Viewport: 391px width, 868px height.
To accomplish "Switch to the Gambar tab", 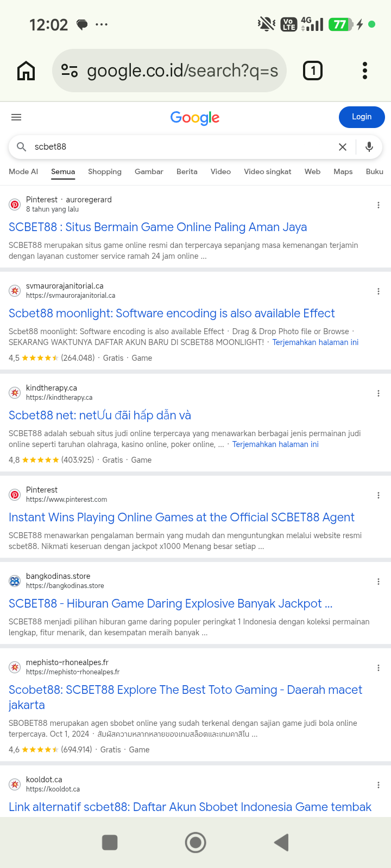I will coord(149,171).
